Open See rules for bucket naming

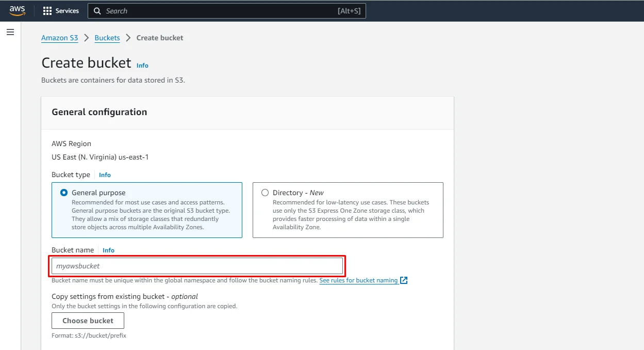357,280
